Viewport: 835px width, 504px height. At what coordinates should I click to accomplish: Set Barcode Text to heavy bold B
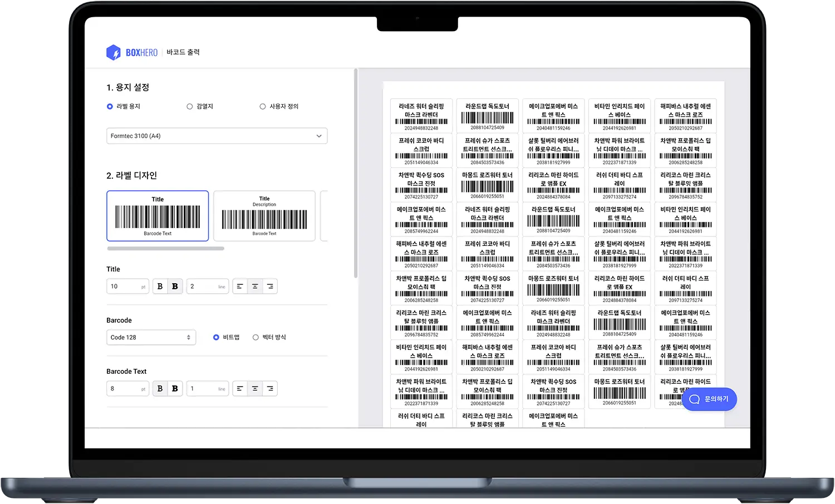tap(175, 388)
